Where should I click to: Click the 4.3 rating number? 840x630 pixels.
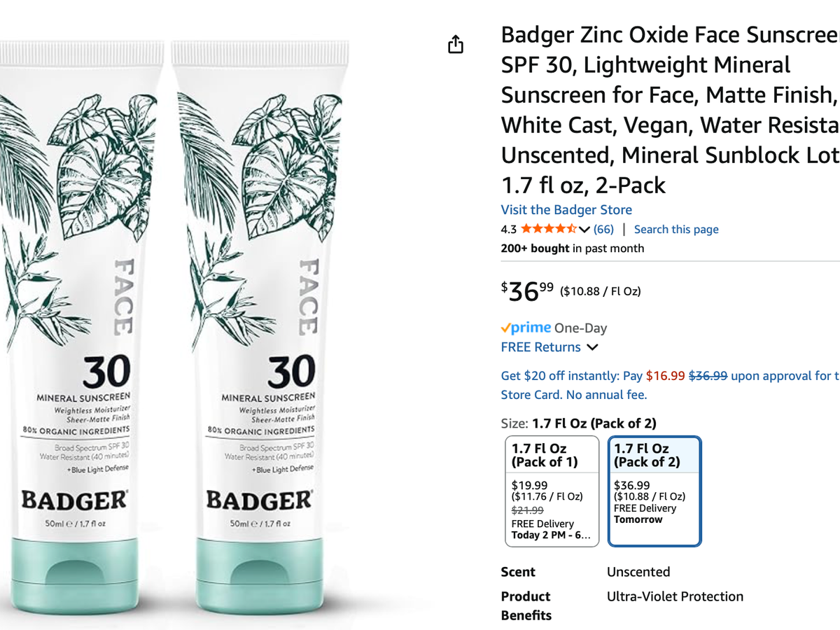click(x=509, y=229)
